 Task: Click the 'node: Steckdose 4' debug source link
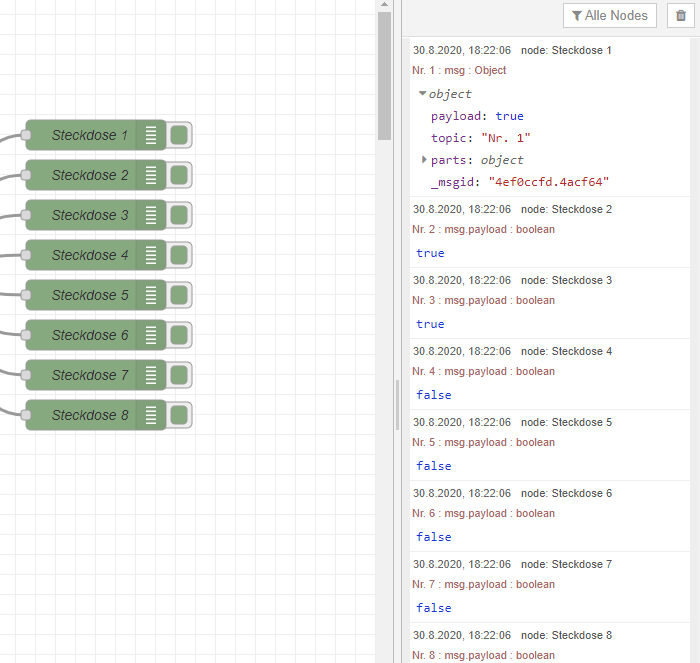point(566,351)
